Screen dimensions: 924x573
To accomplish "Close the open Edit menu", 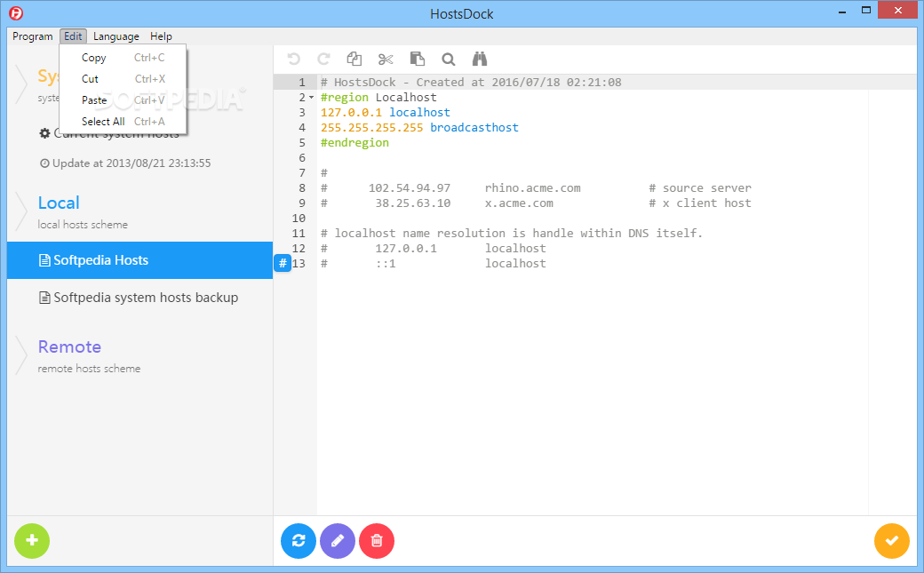I will [73, 36].
